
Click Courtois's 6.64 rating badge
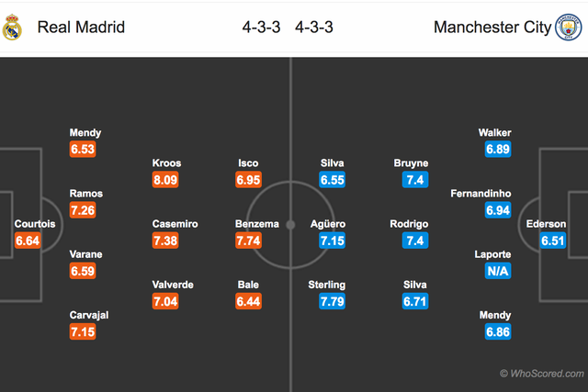[x=28, y=241]
